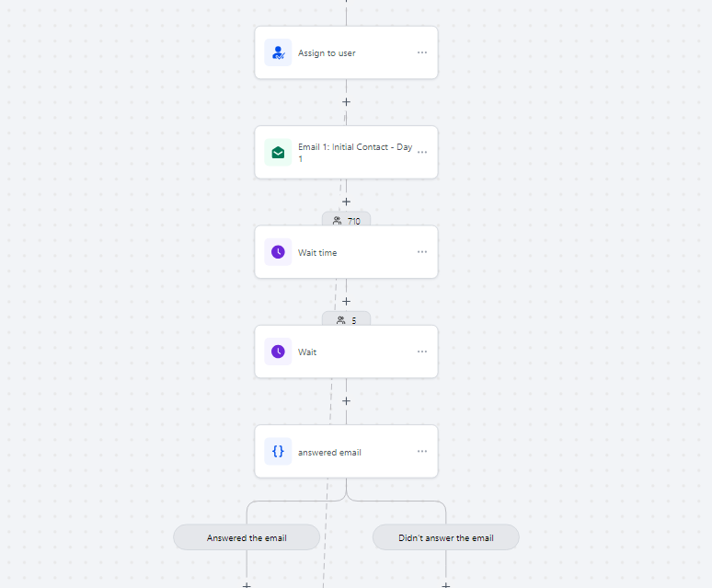This screenshot has height=588, width=712.
Task: Add a step after Assign to user
Action: click(x=346, y=102)
